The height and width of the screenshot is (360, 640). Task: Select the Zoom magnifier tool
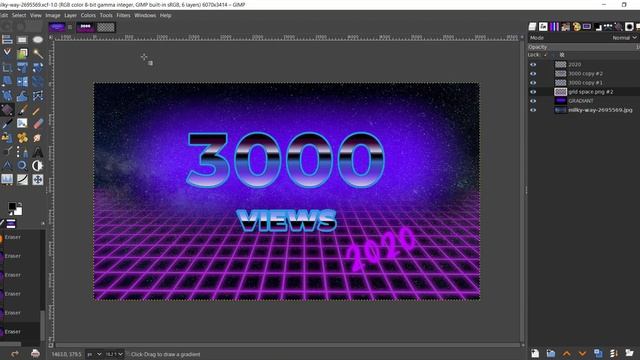click(22, 165)
